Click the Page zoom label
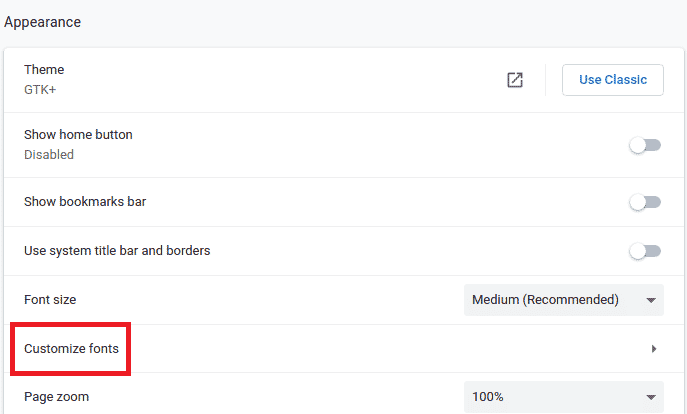This screenshot has height=414, width=687. (57, 397)
